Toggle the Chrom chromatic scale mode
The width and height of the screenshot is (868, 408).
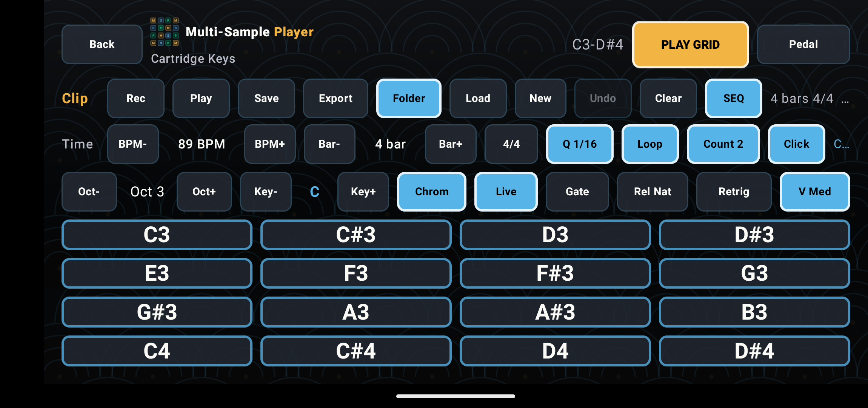pyautogui.click(x=432, y=192)
